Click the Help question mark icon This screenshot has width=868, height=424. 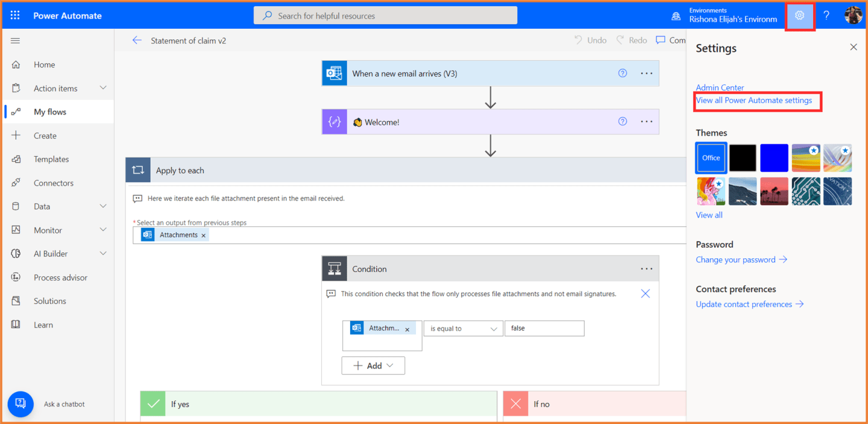pyautogui.click(x=826, y=15)
